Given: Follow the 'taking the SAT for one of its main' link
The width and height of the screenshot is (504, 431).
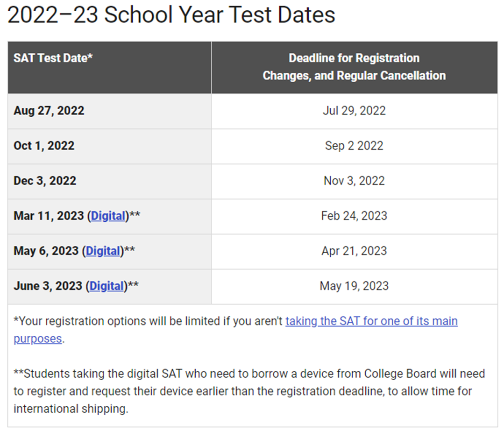Looking at the screenshot, I should (371, 321).
